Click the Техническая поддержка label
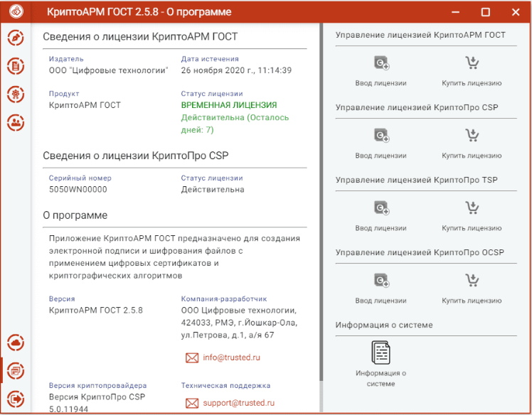This screenshot has width=532, height=415. (225, 385)
